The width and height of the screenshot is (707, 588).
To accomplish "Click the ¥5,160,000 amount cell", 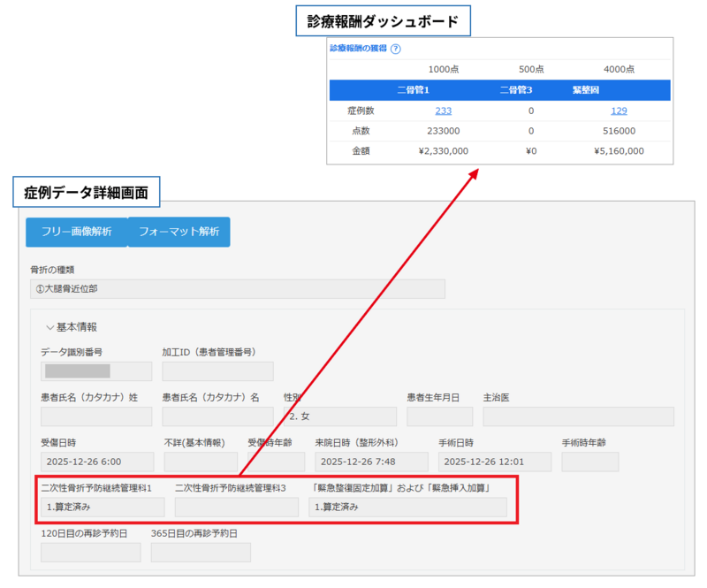I will click(619, 151).
